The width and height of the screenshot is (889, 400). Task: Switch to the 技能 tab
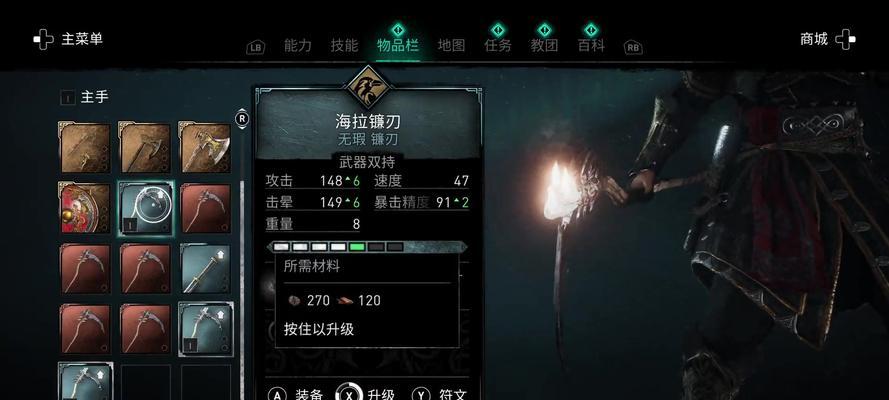click(x=345, y=45)
